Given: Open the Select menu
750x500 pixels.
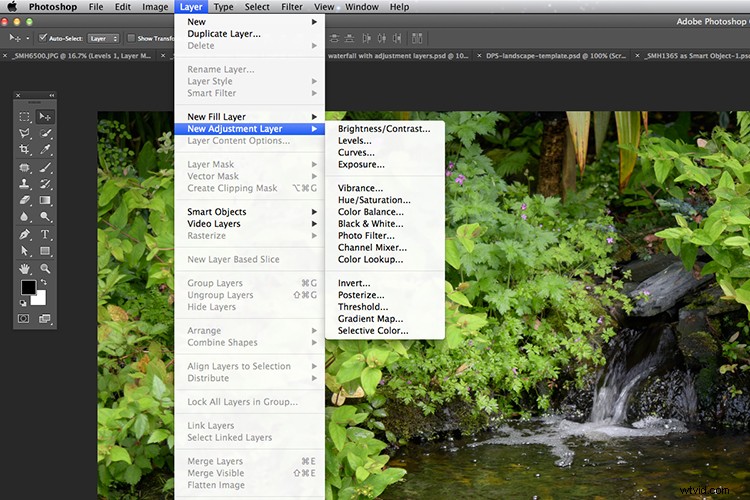Looking at the screenshot, I should [x=257, y=7].
